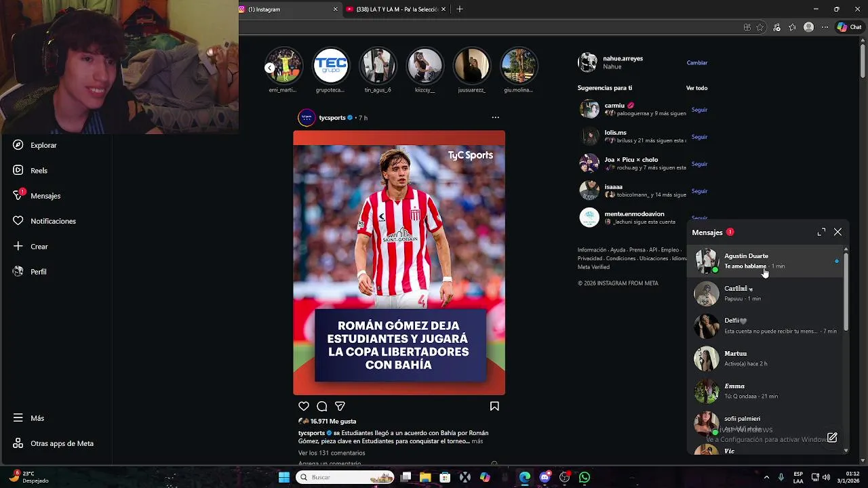Open a new browser tab
Screen dimensions: 868x488
pos(459,9)
